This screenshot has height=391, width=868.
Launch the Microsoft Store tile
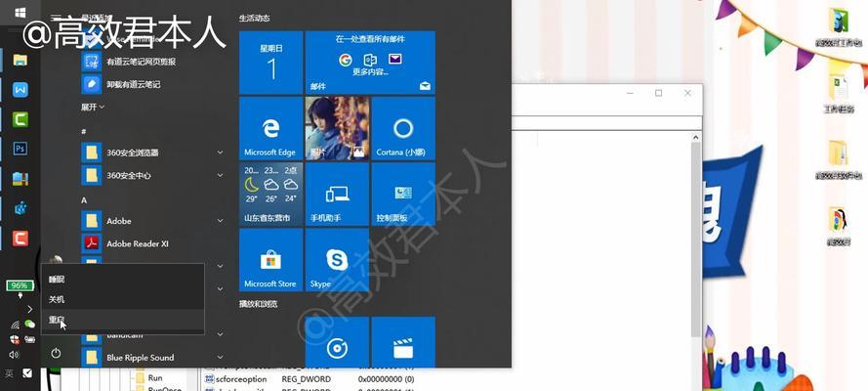(x=271, y=260)
